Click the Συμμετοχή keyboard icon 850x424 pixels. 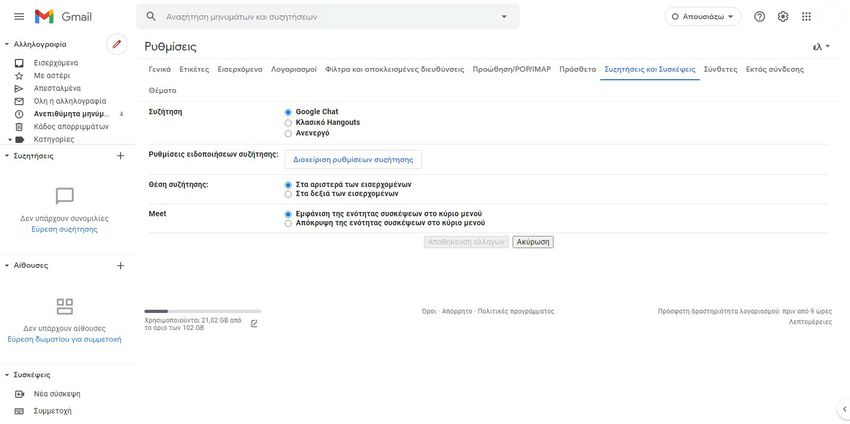[x=20, y=411]
